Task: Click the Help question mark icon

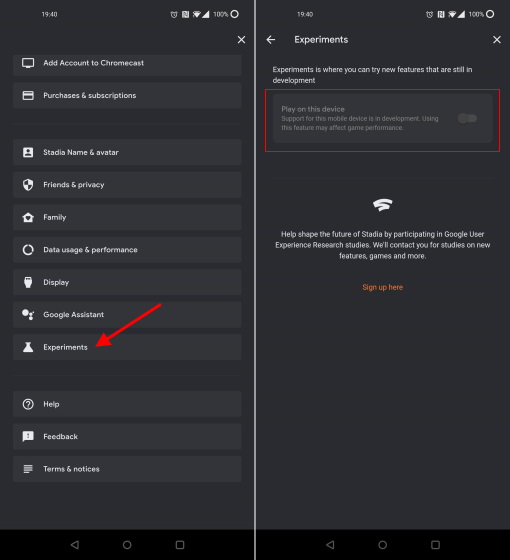Action: pyautogui.click(x=28, y=404)
